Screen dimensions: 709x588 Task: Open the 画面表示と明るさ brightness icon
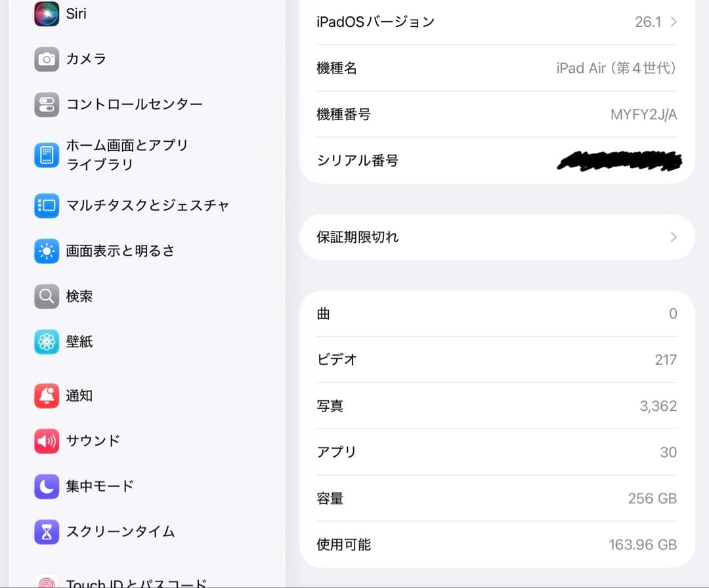coord(46,251)
